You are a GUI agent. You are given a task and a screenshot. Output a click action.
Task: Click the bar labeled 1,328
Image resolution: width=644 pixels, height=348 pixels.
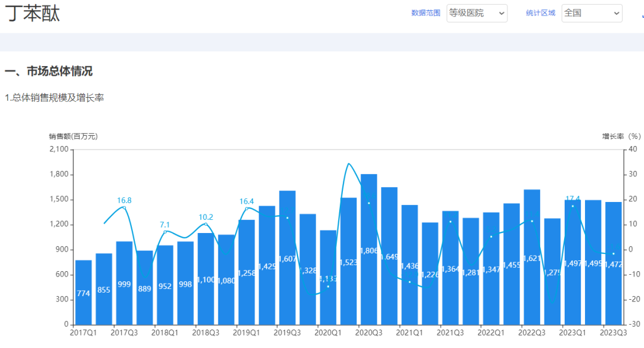pos(308,269)
